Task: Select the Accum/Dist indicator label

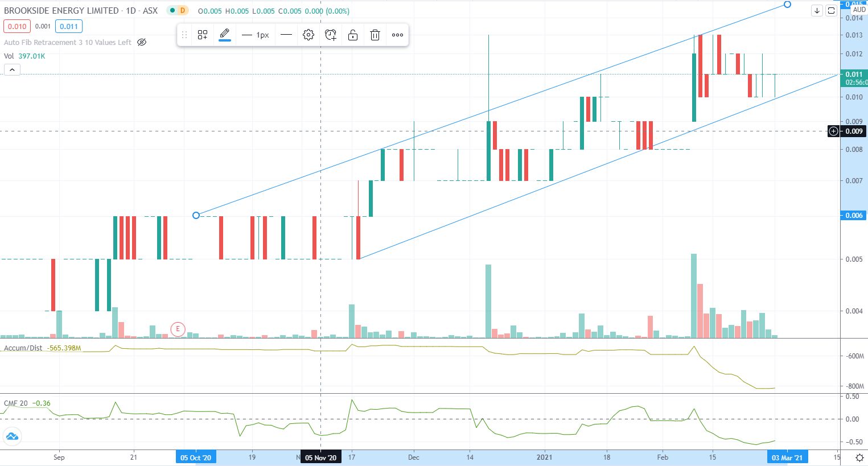Action: point(23,348)
